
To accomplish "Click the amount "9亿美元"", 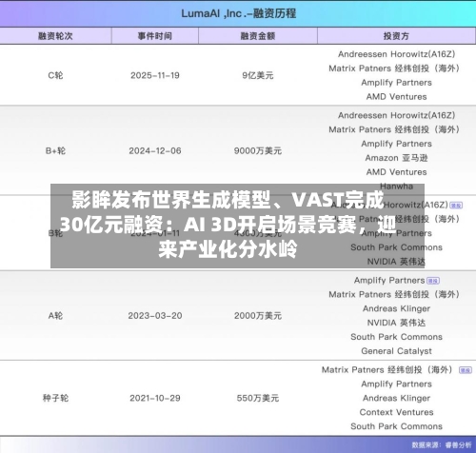I will (x=258, y=75).
